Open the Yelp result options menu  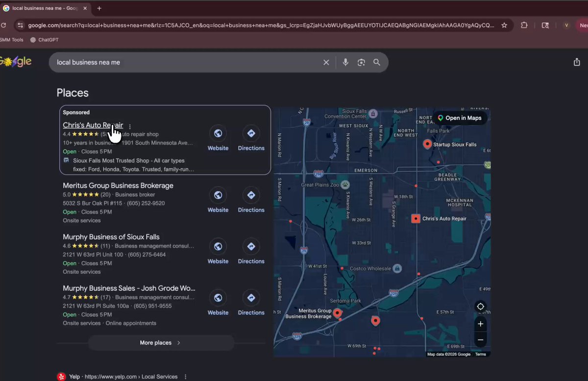coord(185,377)
